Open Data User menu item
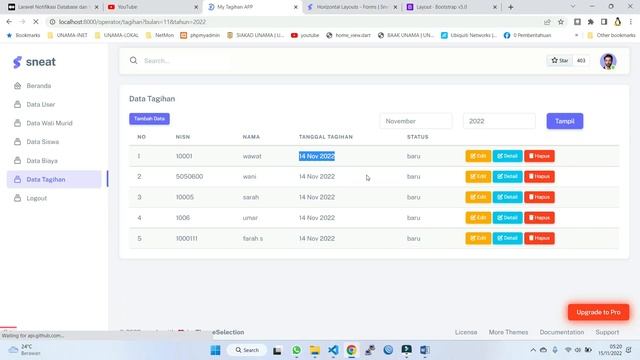The image size is (640, 360). 40,104
